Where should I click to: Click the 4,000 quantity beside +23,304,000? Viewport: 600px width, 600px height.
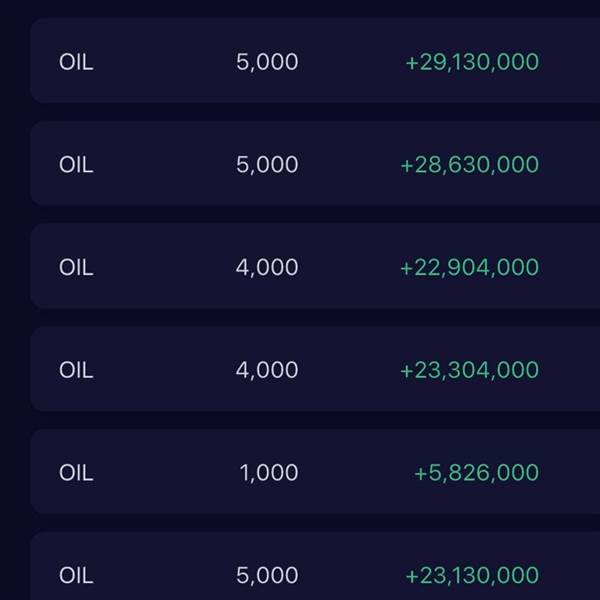(x=267, y=370)
